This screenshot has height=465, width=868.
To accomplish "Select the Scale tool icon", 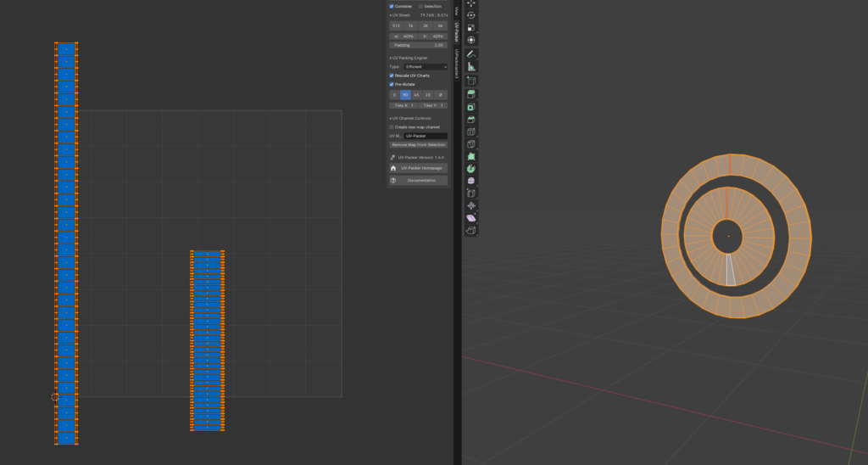I will click(471, 27).
